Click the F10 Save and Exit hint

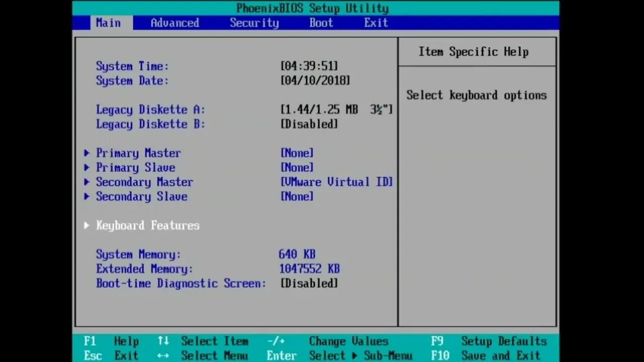[486, 356]
